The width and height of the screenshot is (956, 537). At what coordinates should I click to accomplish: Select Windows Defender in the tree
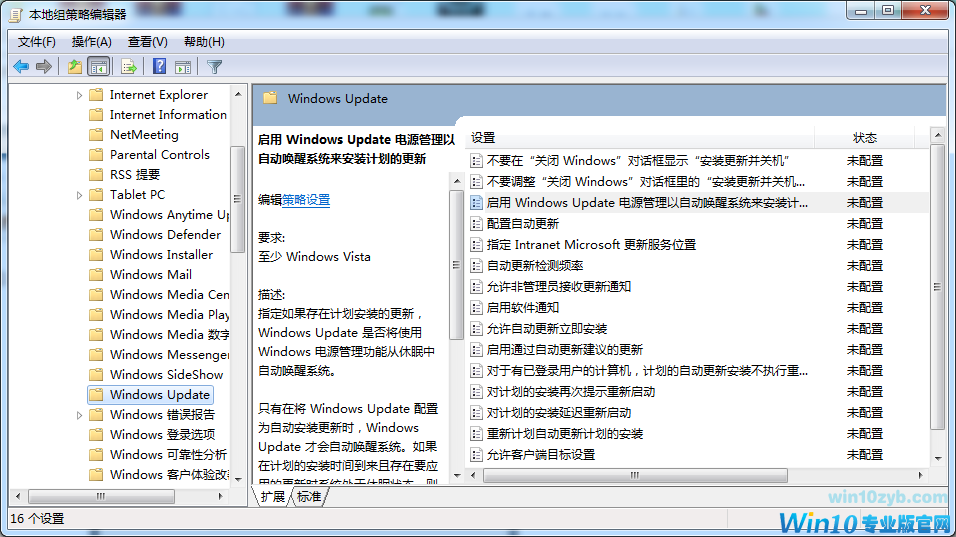[x=165, y=235]
